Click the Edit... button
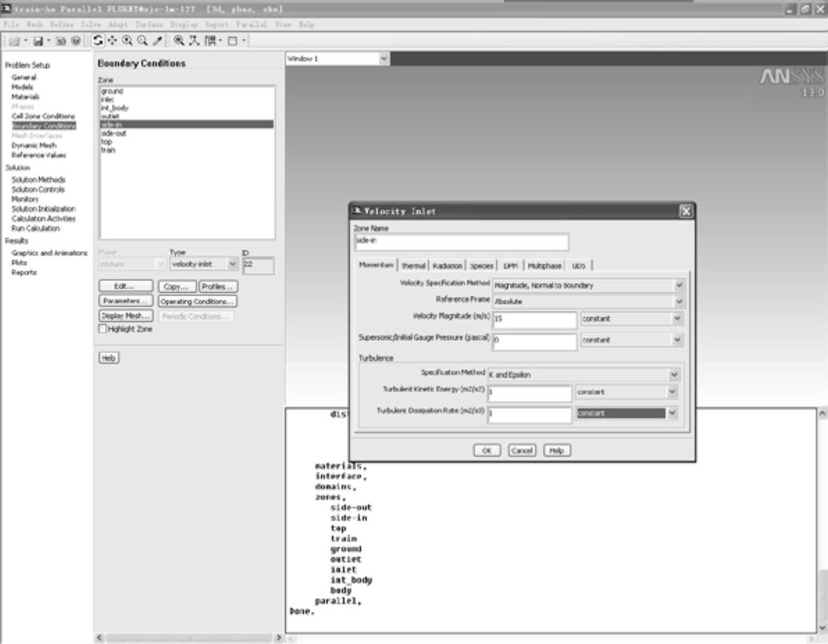The height and width of the screenshot is (644, 828). click(x=126, y=287)
